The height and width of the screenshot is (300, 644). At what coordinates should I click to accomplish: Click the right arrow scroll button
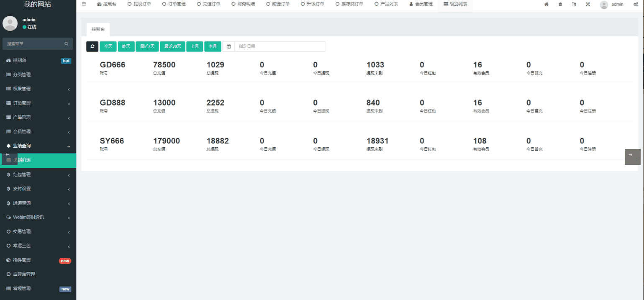point(632,156)
